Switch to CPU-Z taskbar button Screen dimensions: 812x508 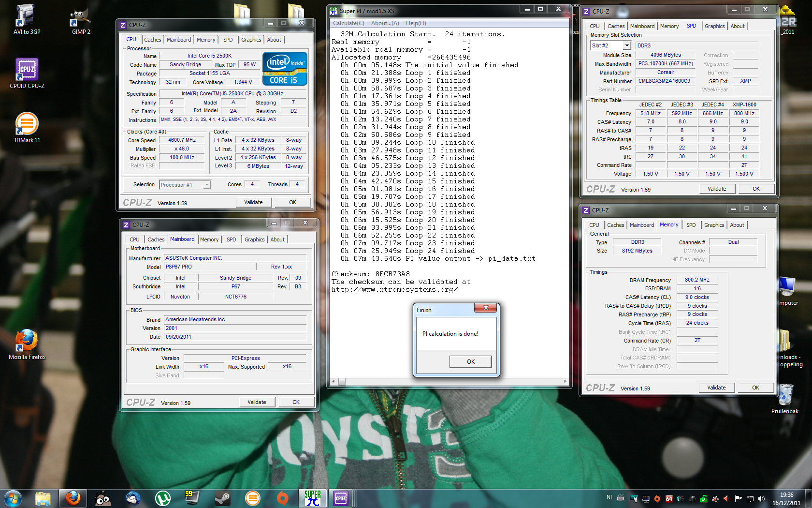tap(341, 498)
